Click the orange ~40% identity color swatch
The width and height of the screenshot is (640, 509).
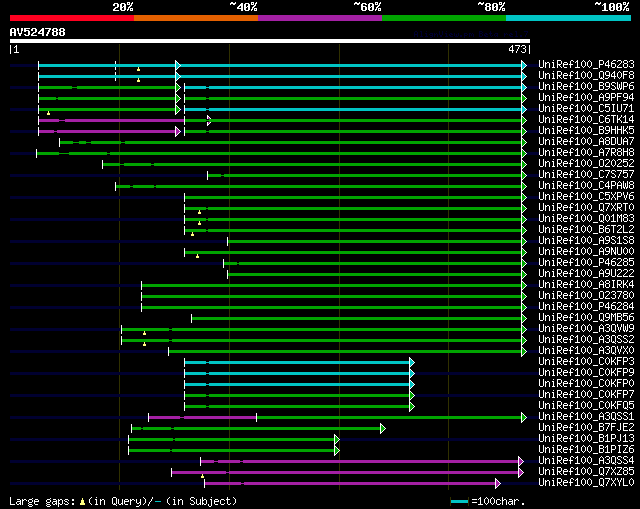click(x=196, y=18)
